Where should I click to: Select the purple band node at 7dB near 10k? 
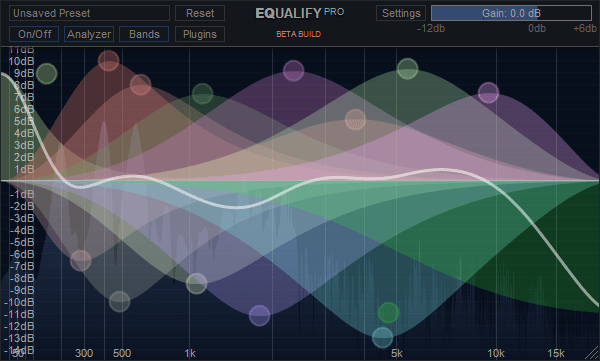tap(488, 93)
